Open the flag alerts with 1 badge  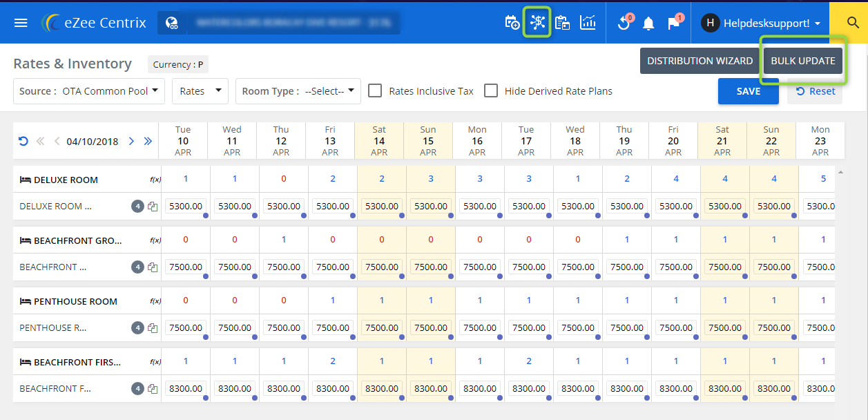pyautogui.click(x=674, y=23)
